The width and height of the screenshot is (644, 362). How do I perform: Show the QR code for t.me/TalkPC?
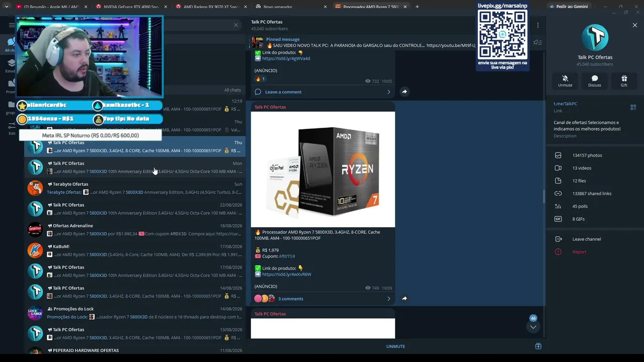pyautogui.click(x=633, y=107)
